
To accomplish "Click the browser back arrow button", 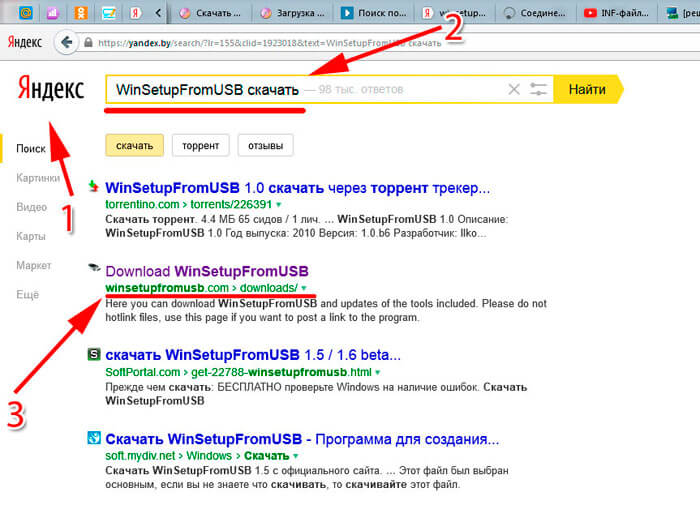I will 67,43.
